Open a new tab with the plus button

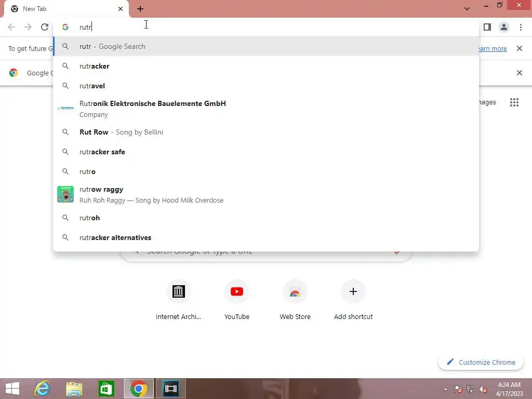click(140, 9)
